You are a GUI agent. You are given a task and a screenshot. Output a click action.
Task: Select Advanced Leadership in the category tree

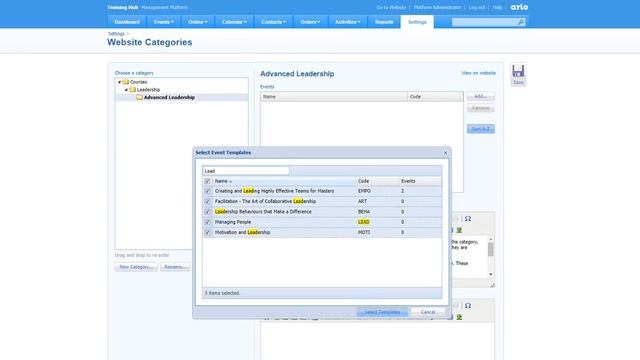(169, 98)
